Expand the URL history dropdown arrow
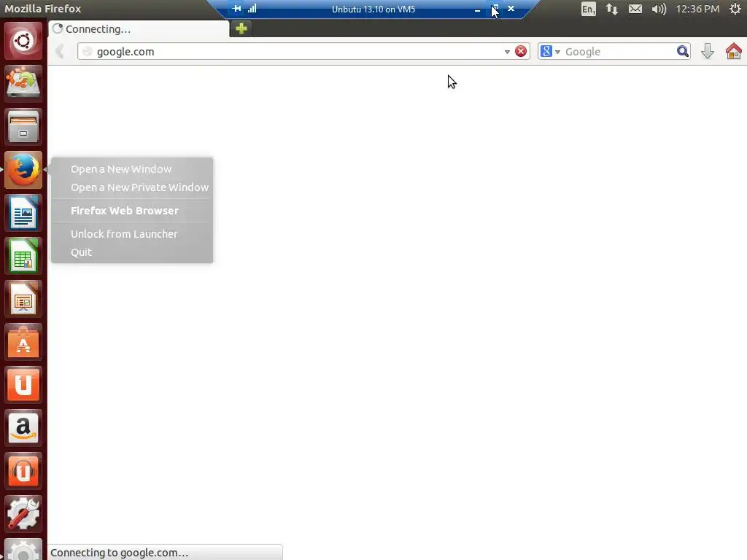The width and height of the screenshot is (747, 560). pos(507,52)
